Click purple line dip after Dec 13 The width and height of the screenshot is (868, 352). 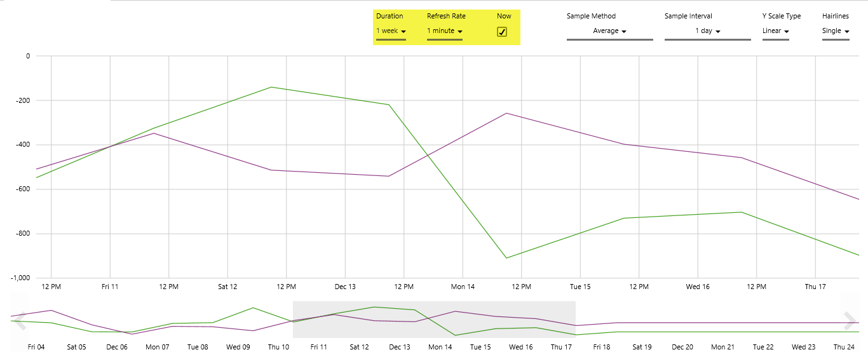click(x=389, y=176)
